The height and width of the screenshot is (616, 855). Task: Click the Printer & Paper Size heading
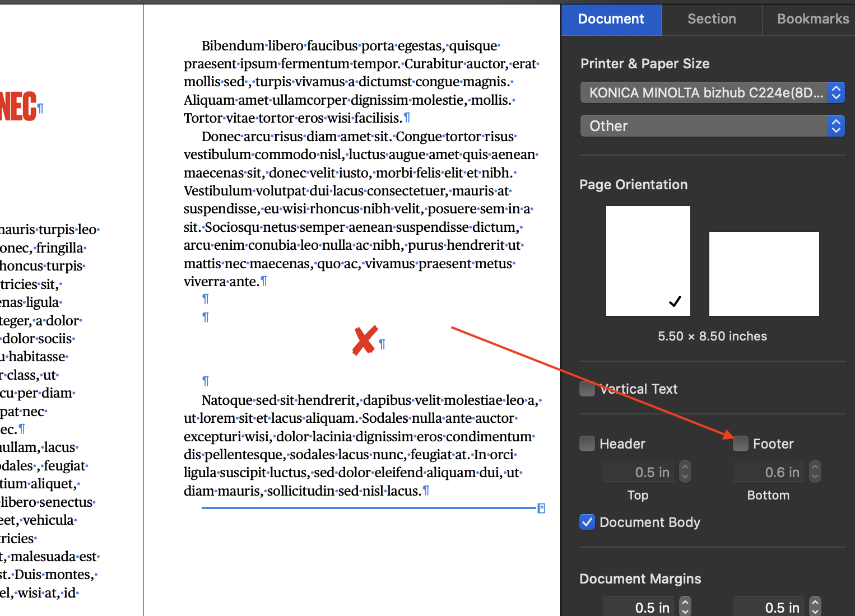(x=645, y=64)
